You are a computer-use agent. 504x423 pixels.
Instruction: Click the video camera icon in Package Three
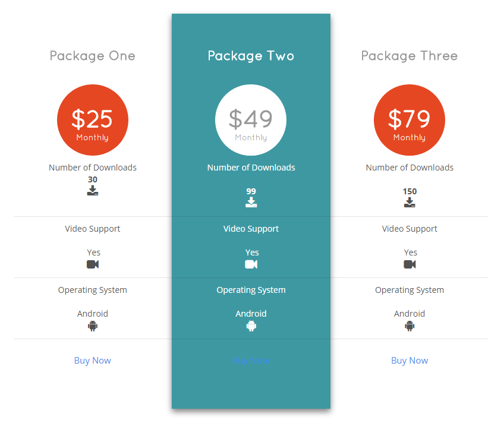[x=409, y=264]
